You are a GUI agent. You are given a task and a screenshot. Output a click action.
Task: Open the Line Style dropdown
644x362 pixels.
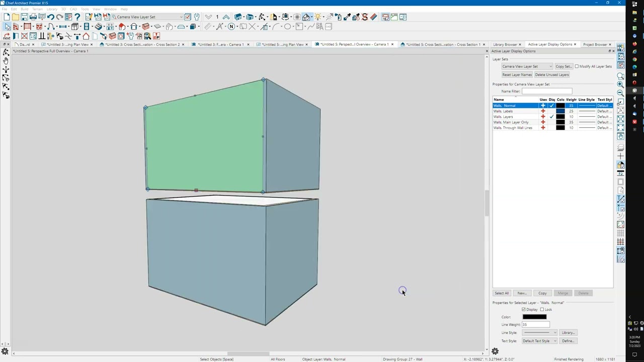539,333
